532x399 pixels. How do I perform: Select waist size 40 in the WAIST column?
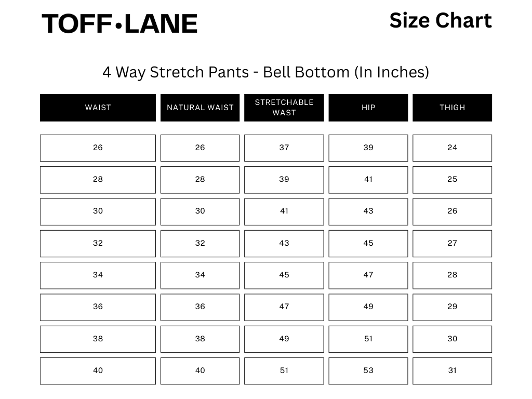click(98, 370)
